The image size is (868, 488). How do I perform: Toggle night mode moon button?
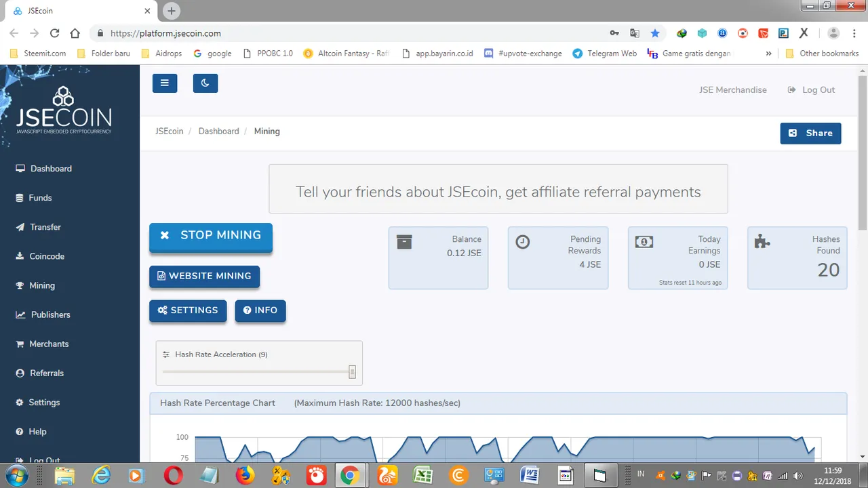pyautogui.click(x=205, y=83)
